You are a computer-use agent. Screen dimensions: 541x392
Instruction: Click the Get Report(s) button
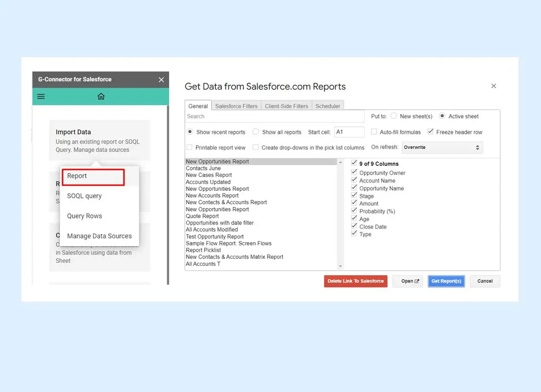click(446, 281)
